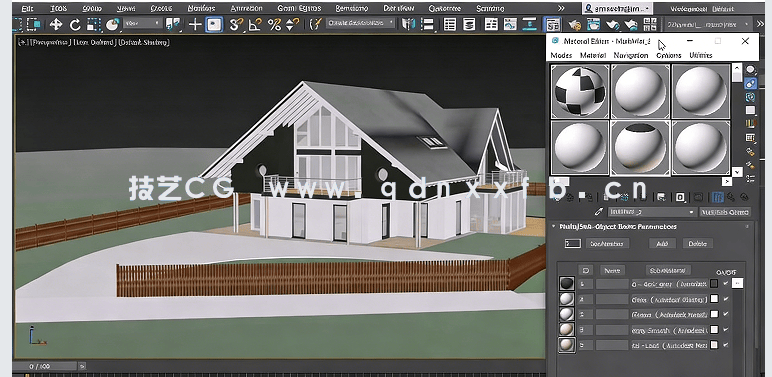
Task: Open the user sign-in dropdown
Action: 617,8
